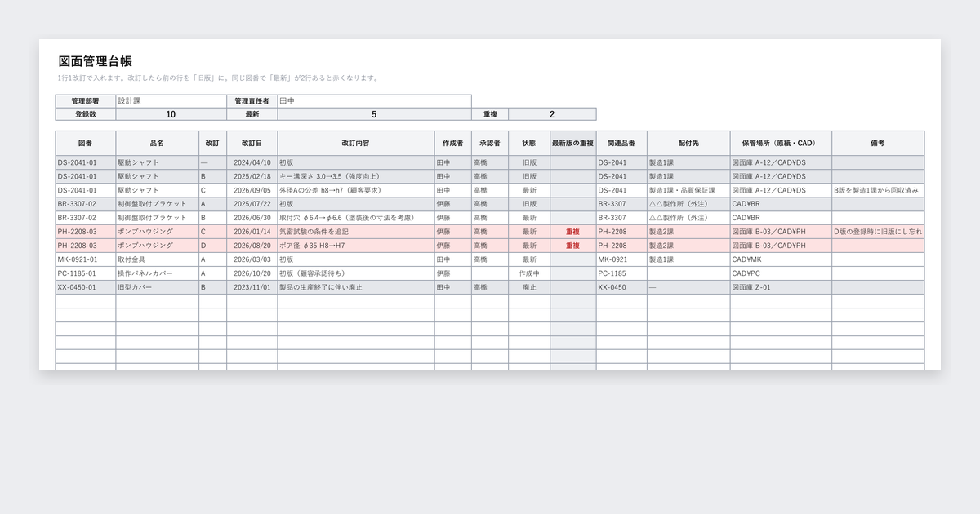
Task: Click the storage cell CAD¥MK
Action: (781, 259)
